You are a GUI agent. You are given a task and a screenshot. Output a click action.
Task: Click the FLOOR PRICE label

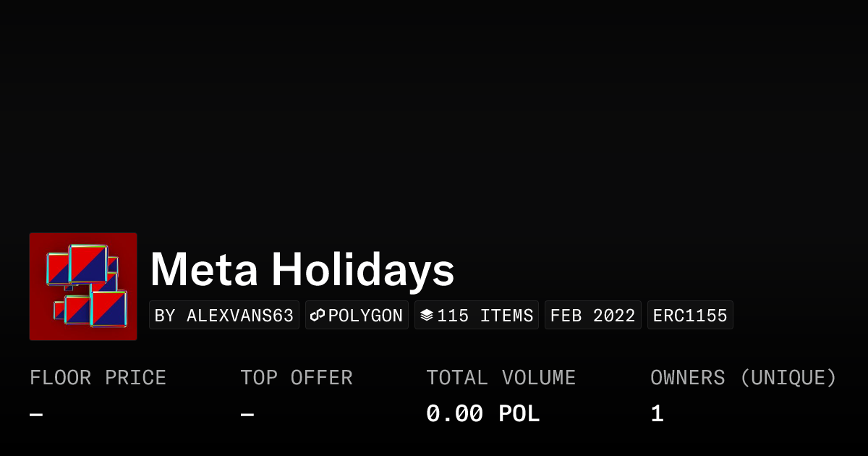98,378
